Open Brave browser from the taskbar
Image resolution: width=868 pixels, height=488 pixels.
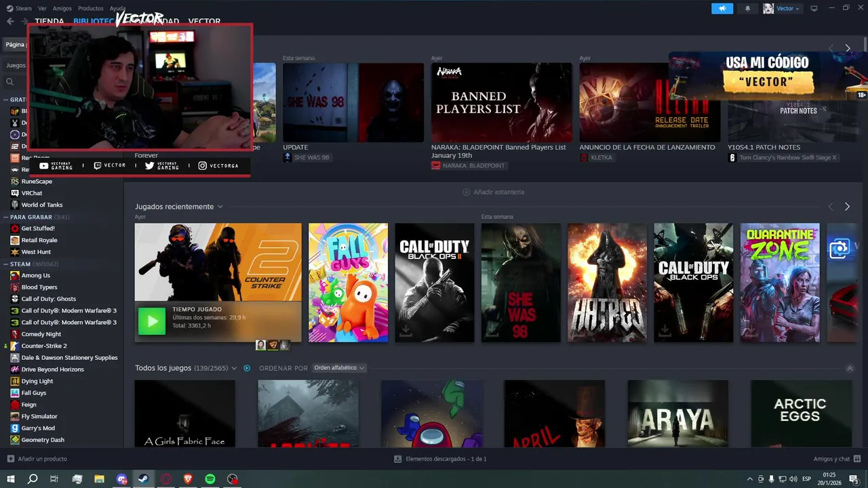pyautogui.click(x=188, y=479)
